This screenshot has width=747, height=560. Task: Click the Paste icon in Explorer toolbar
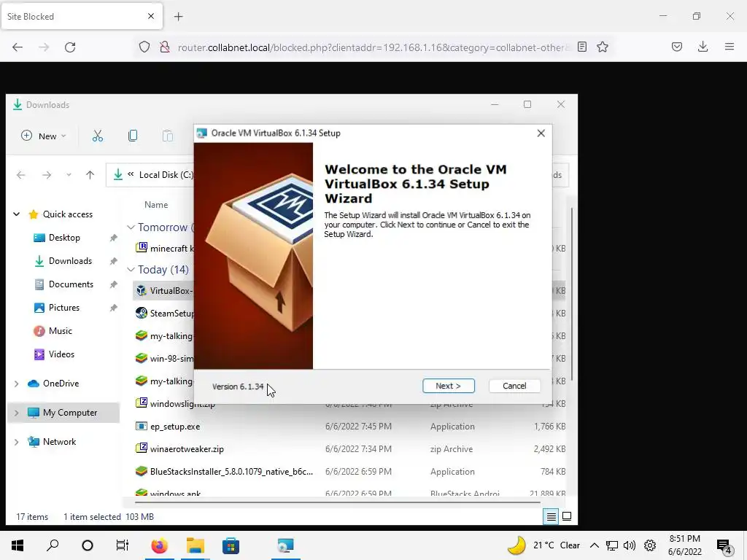pos(168,136)
